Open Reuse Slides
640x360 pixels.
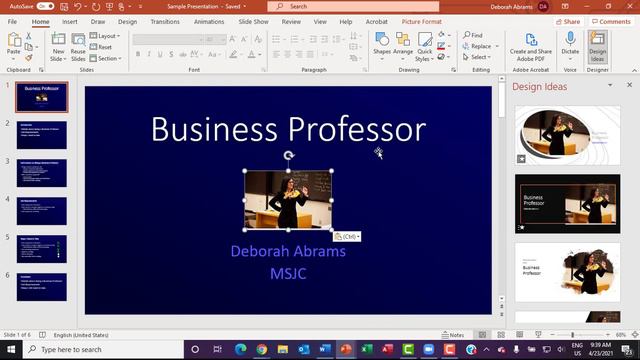pyautogui.click(x=78, y=47)
